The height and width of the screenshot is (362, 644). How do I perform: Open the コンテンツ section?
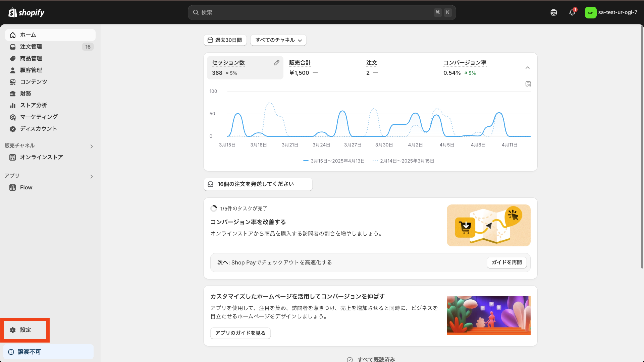[x=33, y=81]
